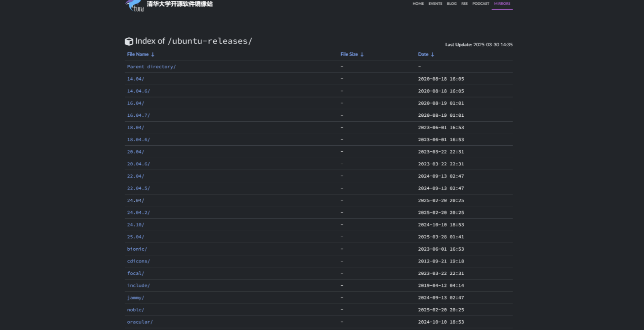The image size is (644, 330).
Task: Open the 24.04/ directory
Action: point(135,200)
